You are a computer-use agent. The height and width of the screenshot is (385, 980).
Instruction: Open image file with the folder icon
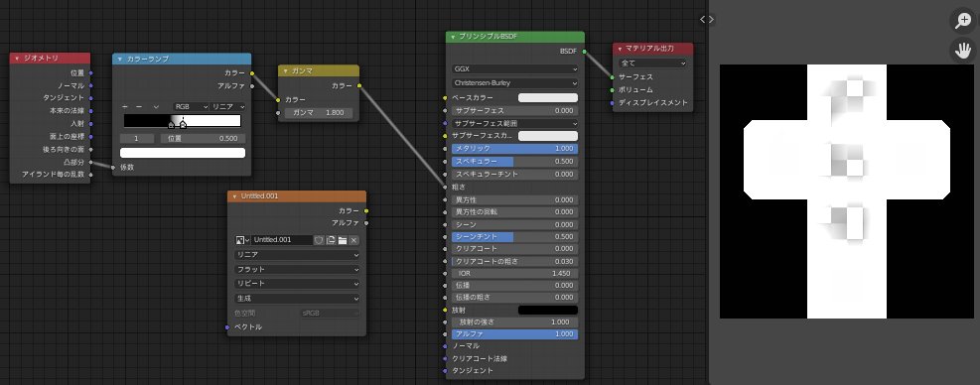[343, 240]
